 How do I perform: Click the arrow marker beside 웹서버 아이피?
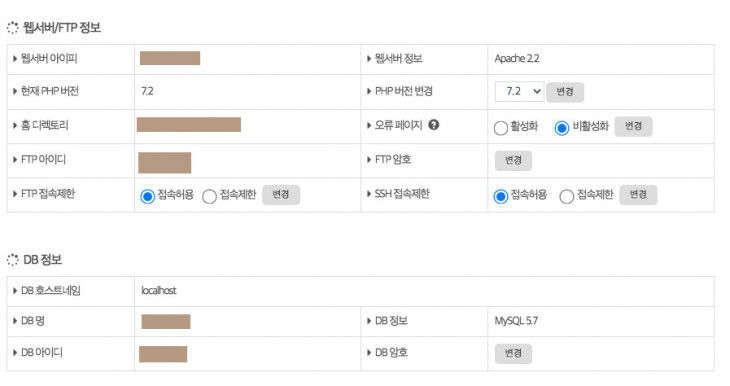tap(15, 59)
